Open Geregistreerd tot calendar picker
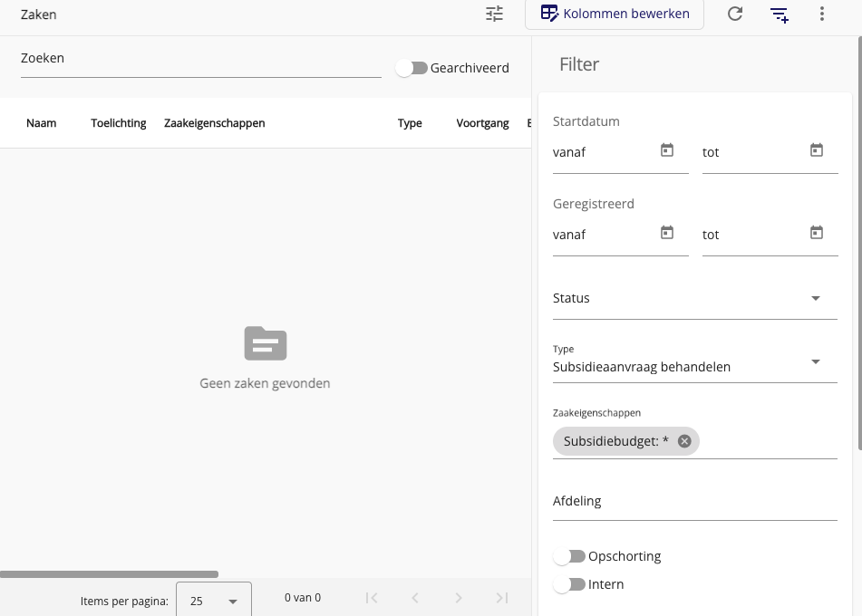The height and width of the screenshot is (616, 862). (817, 233)
